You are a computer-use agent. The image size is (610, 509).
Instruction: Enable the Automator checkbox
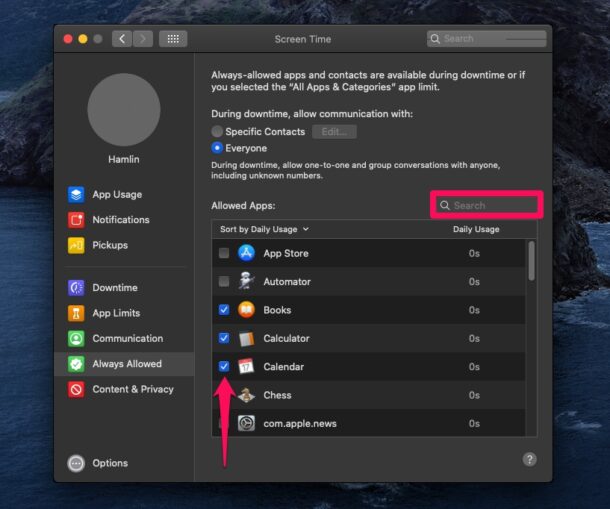224,281
